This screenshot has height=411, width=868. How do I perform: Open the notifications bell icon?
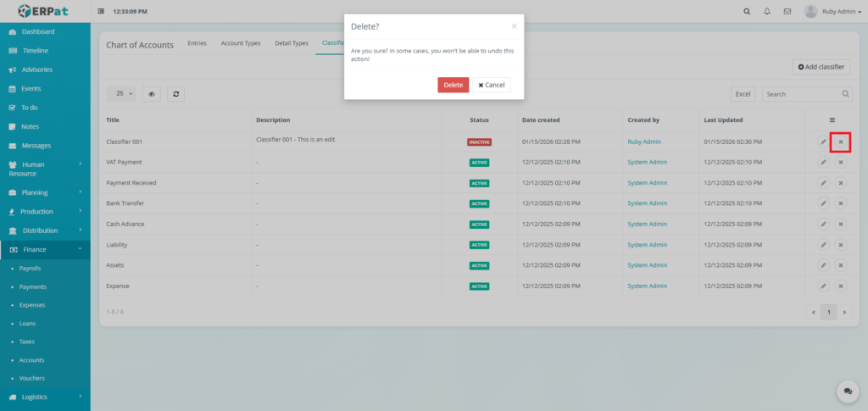767,12
